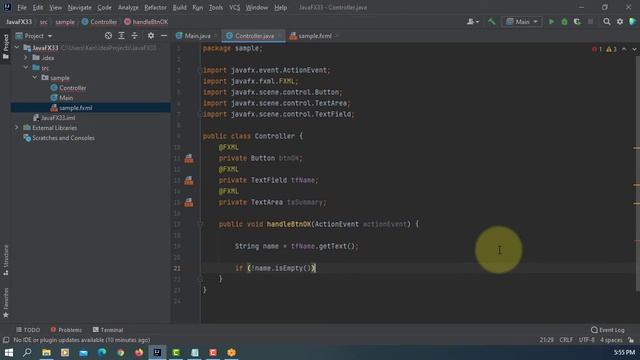The width and height of the screenshot is (640, 360).
Task: Open user account dropdown icon
Action: coord(473,22)
